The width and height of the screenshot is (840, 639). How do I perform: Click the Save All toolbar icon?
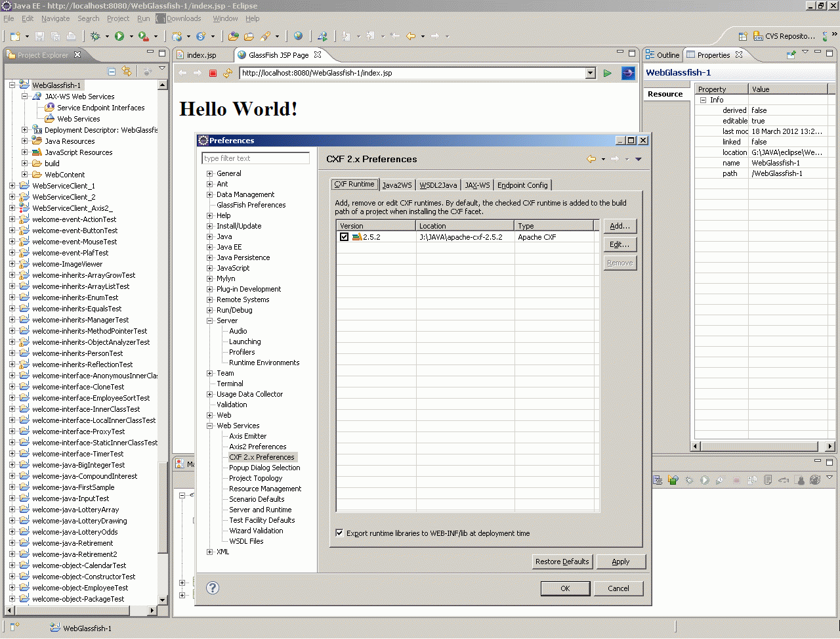(56, 36)
